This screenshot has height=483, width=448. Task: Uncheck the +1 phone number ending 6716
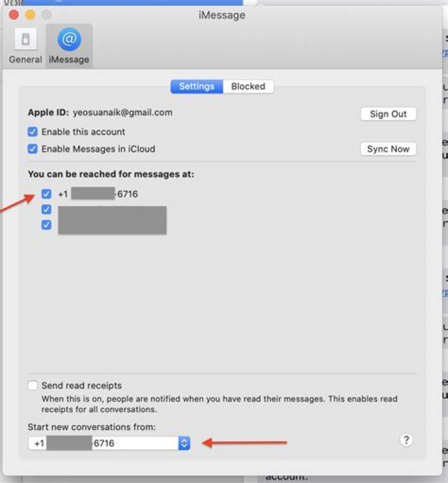pos(46,194)
